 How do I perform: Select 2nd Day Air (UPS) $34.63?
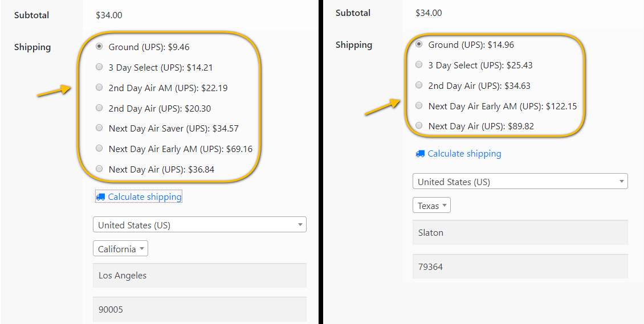(419, 85)
